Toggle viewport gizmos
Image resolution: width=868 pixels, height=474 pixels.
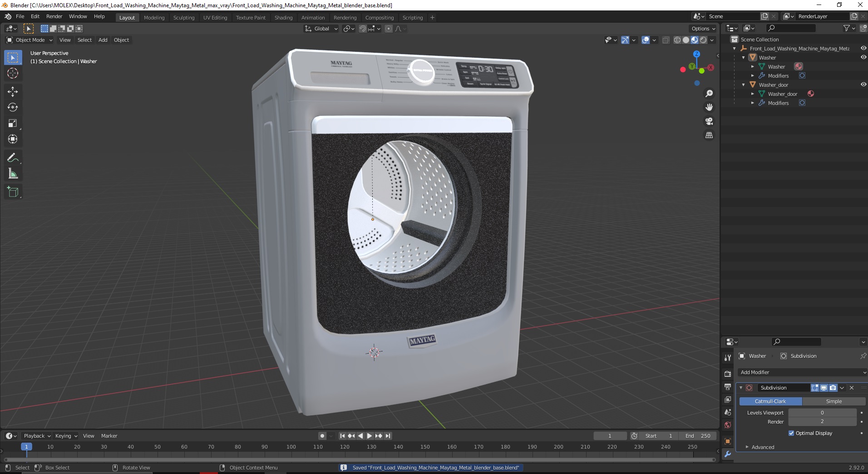625,40
